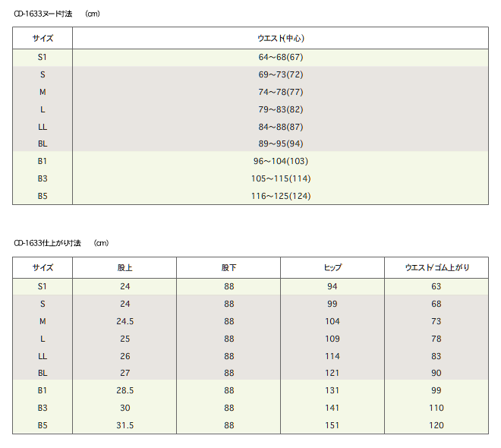This screenshot has height=448, width=501.
Task: Select the 116~125(124) waist cell
Action: (281, 196)
